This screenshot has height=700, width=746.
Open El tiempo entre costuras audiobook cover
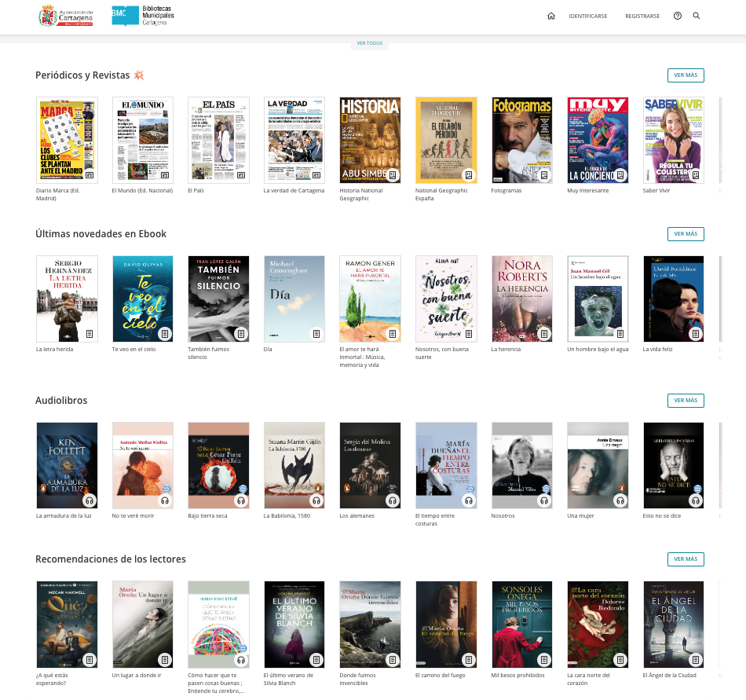(x=446, y=465)
